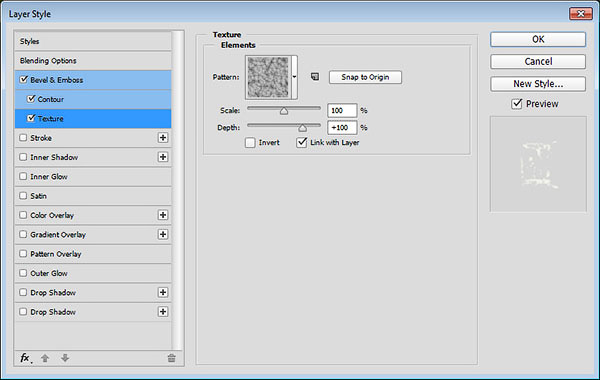
Task: Add another Gradient Overlay with plus icon
Action: [163, 234]
